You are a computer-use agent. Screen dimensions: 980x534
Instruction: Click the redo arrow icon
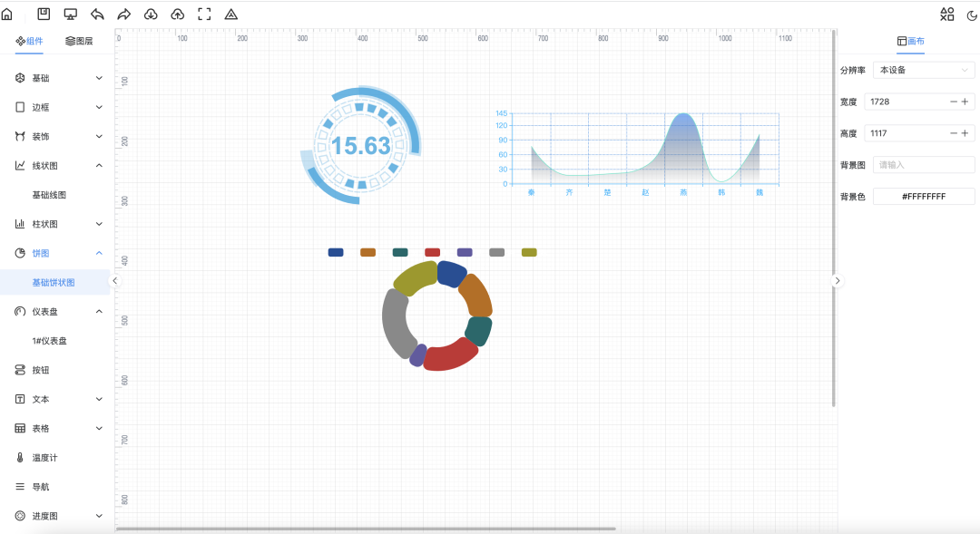click(123, 14)
